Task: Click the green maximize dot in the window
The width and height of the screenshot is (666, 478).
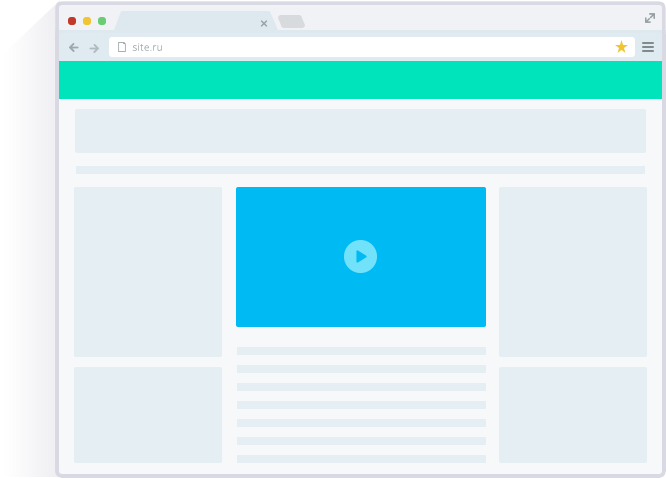Action: click(x=102, y=21)
